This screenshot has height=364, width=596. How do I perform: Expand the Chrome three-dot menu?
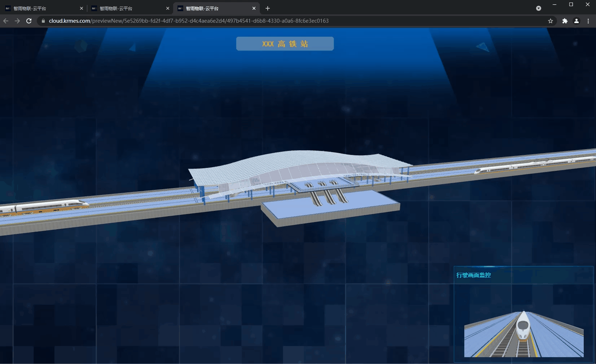[x=588, y=21]
